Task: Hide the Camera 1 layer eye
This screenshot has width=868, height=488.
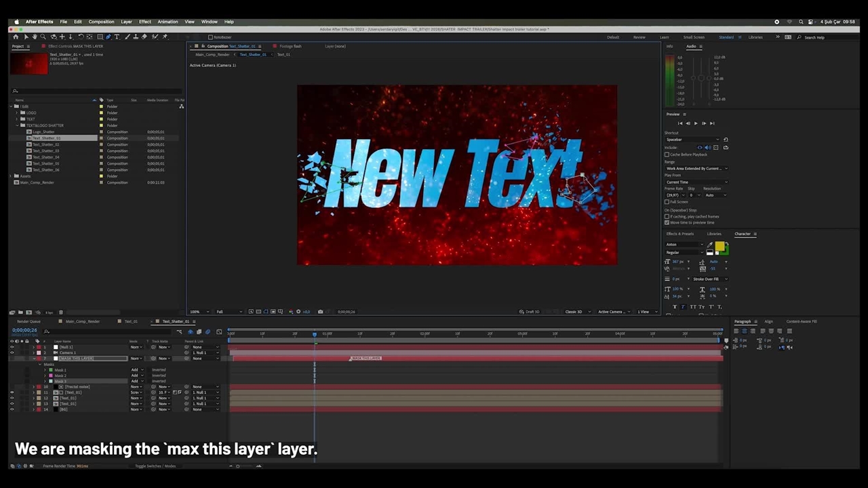Action: coord(12,352)
